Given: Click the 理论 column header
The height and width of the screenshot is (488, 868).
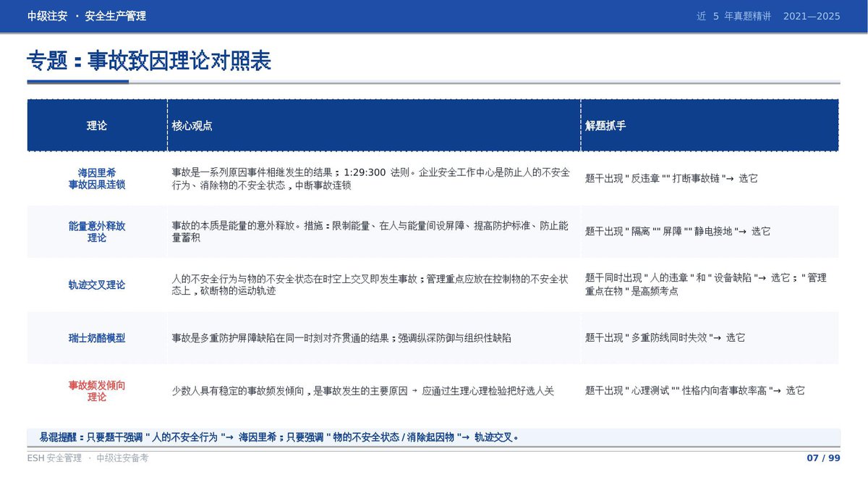Looking at the screenshot, I should [97, 126].
